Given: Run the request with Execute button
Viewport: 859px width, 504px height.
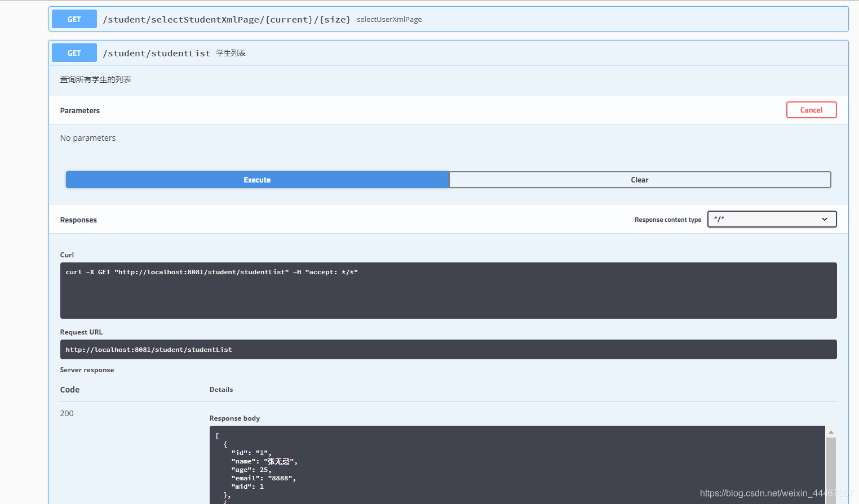Looking at the screenshot, I should click(x=257, y=180).
